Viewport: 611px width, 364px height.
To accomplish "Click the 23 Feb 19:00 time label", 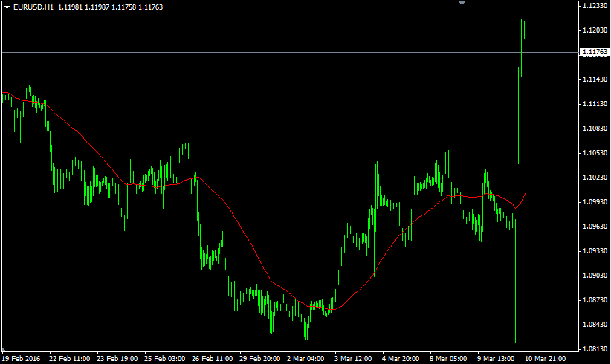I will (117, 358).
